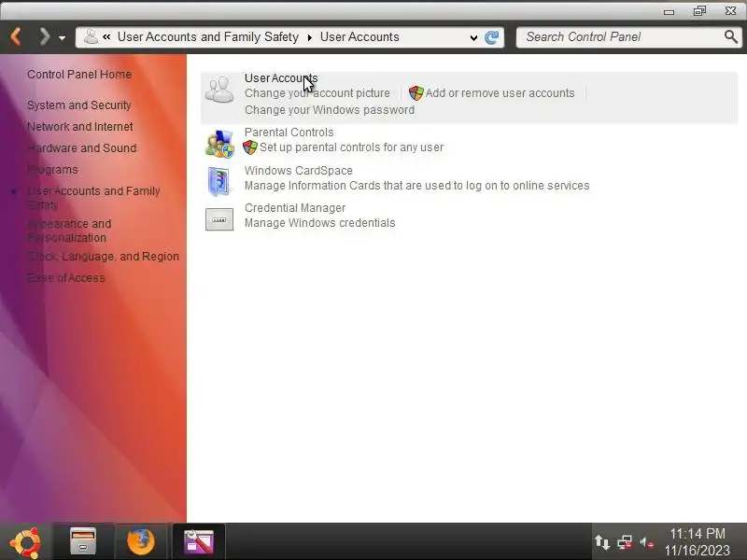Open the Parental Controls heading
This screenshot has width=747, height=560.
[289, 133]
